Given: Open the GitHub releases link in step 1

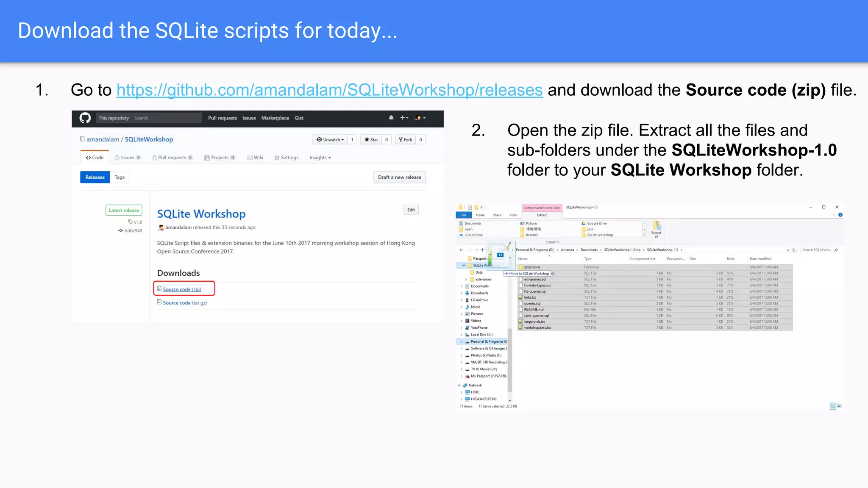Looking at the screenshot, I should (329, 90).
